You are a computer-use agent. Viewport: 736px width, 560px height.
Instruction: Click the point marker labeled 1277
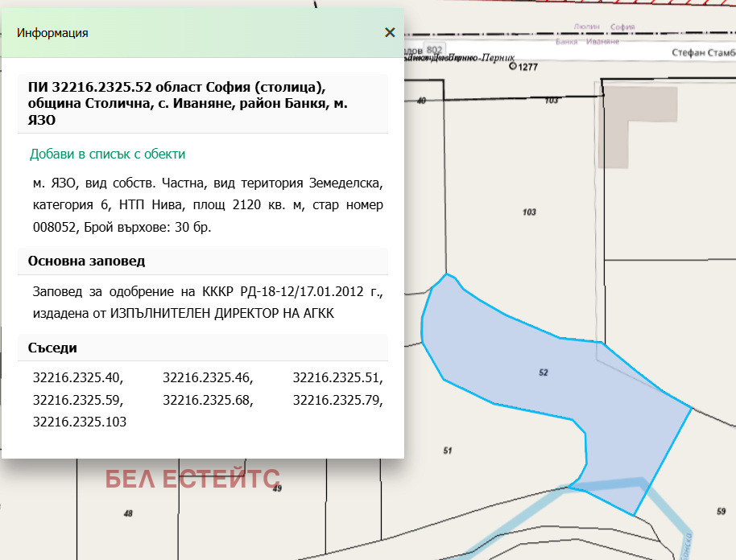514,68
